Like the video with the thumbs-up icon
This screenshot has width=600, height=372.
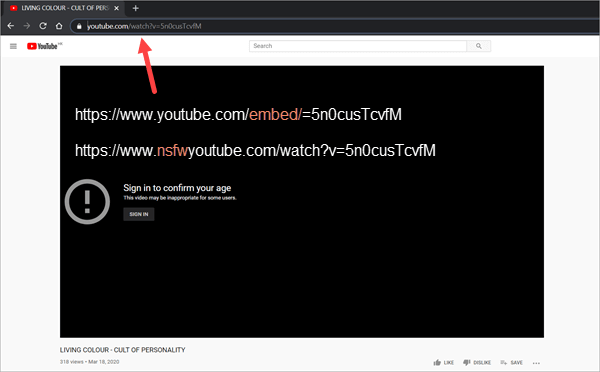pos(443,362)
